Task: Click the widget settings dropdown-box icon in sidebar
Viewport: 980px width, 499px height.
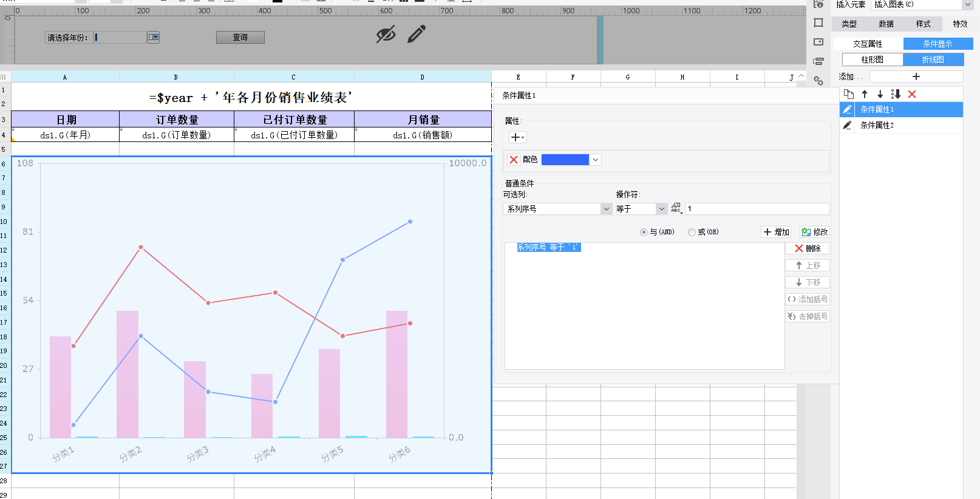Action: (818, 42)
